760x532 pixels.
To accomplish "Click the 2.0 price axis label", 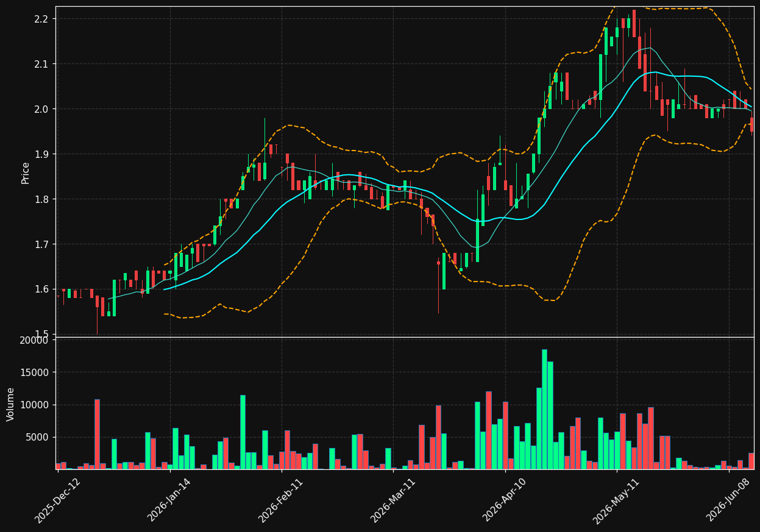I will tap(42, 109).
